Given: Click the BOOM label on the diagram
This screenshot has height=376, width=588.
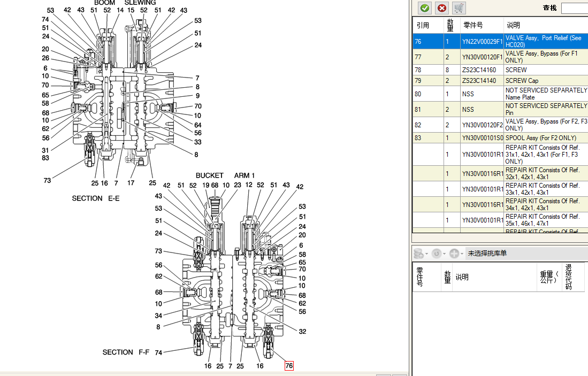Looking at the screenshot, I should pos(104,3).
